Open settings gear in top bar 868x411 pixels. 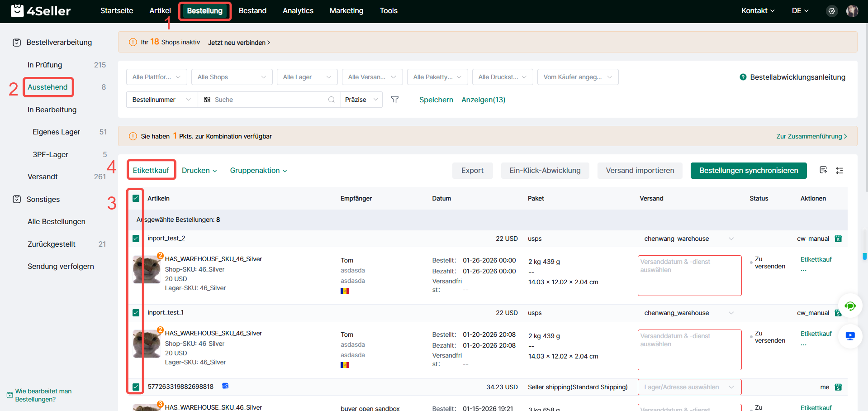coord(831,11)
